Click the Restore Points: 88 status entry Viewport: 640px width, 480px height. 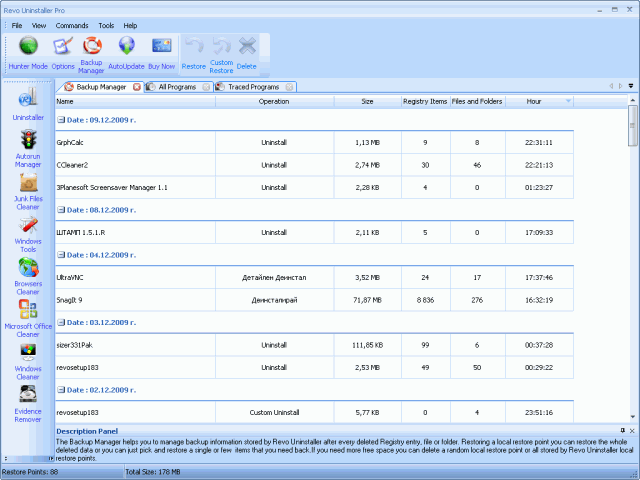tap(30, 472)
